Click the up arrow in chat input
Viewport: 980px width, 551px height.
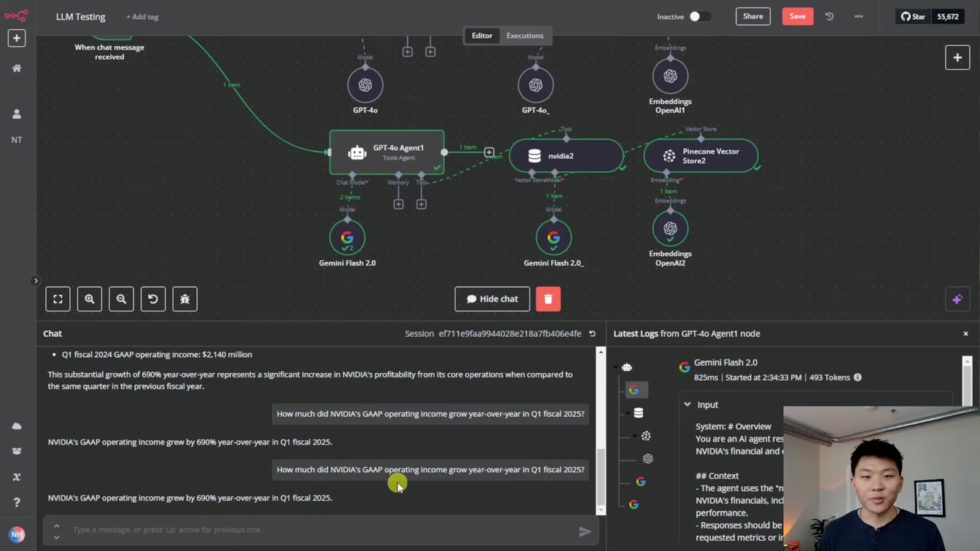click(56, 525)
